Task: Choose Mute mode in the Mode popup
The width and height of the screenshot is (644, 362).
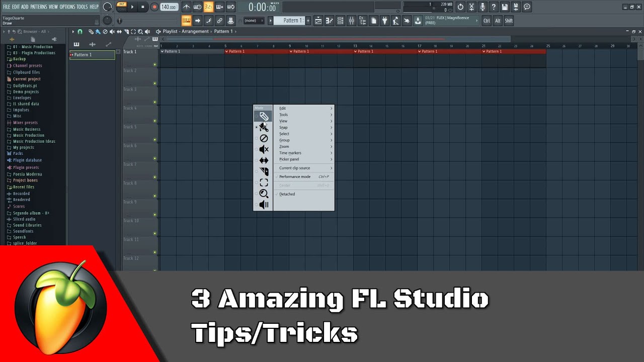Action: pos(264,149)
